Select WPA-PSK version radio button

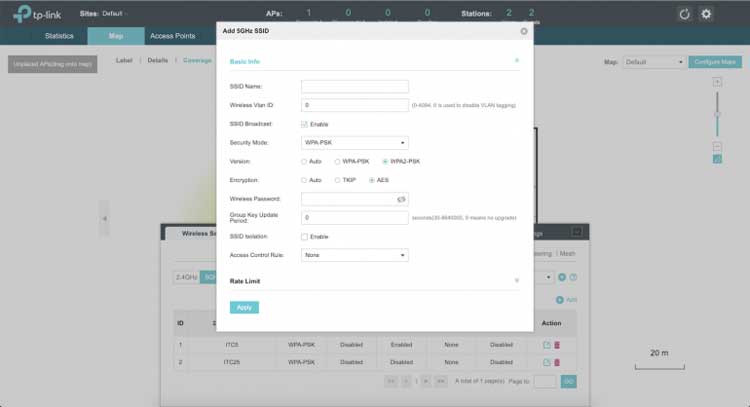click(338, 161)
